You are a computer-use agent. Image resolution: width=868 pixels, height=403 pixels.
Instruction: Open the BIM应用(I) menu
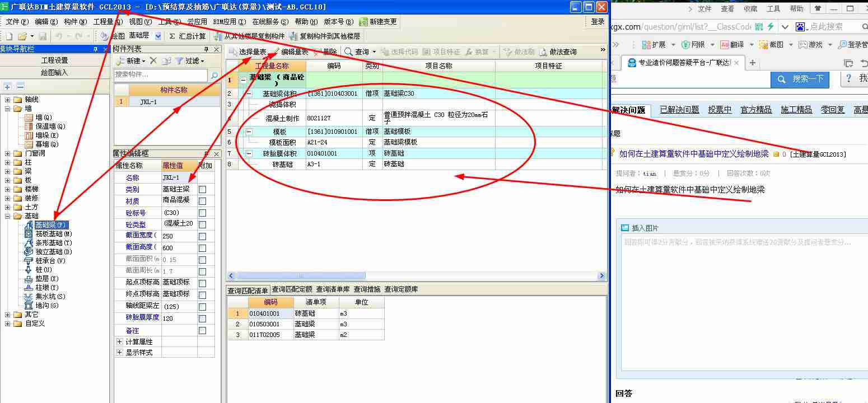[230, 21]
